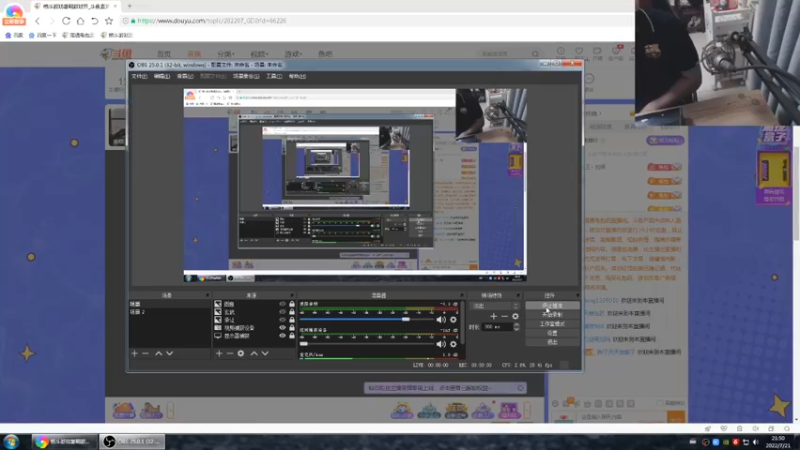
Task: Open Douyu 开播 icon in the header
Action: click(597, 53)
